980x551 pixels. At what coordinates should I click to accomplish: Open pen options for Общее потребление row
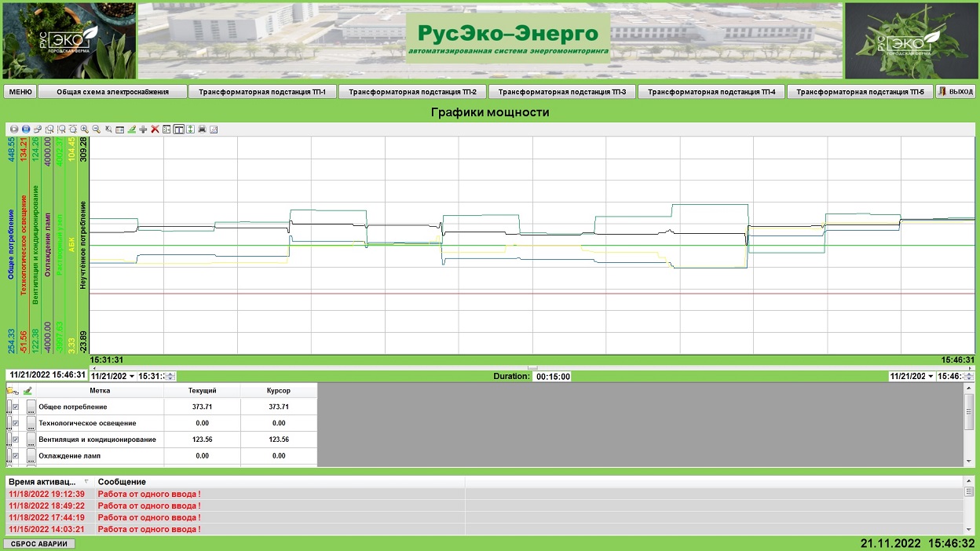tap(31, 407)
